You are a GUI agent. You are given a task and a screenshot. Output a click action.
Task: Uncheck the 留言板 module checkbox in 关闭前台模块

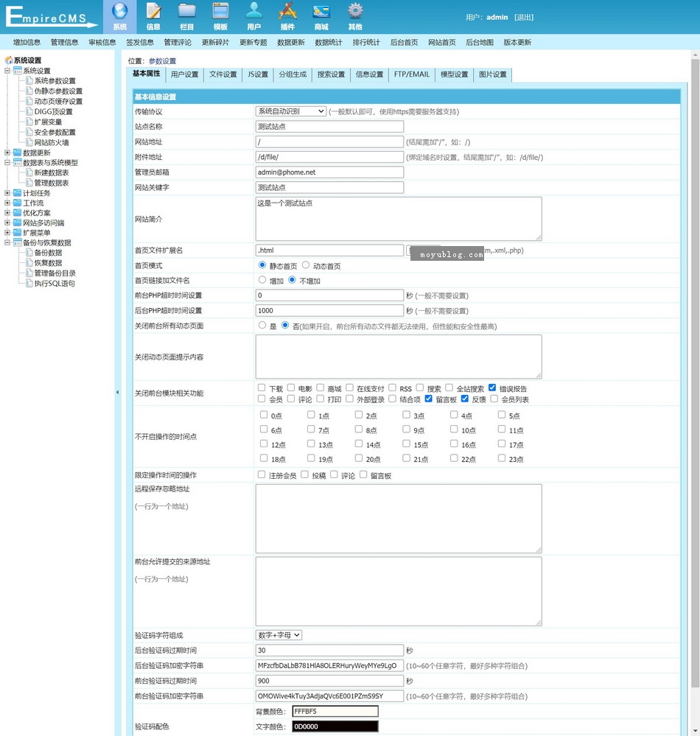click(x=428, y=399)
